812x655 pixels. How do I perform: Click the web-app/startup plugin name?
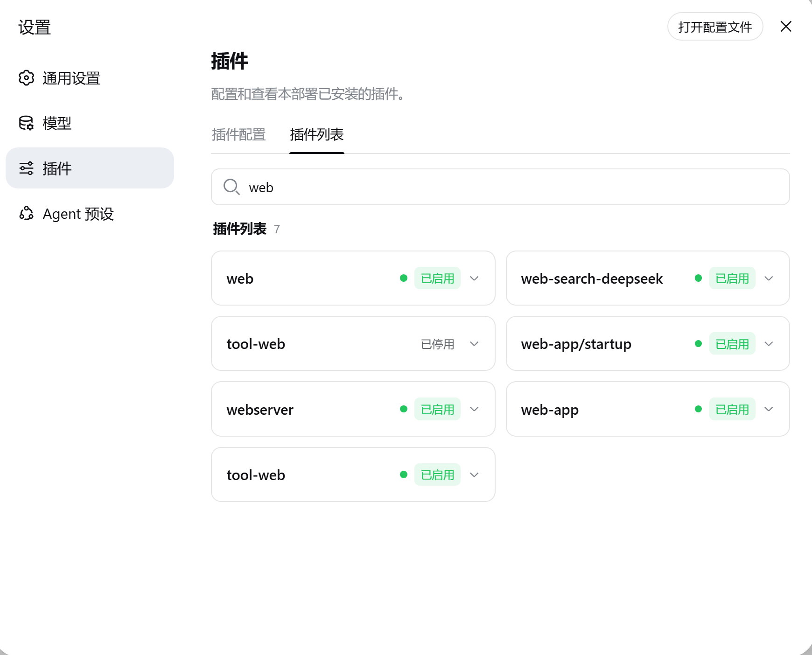576,344
